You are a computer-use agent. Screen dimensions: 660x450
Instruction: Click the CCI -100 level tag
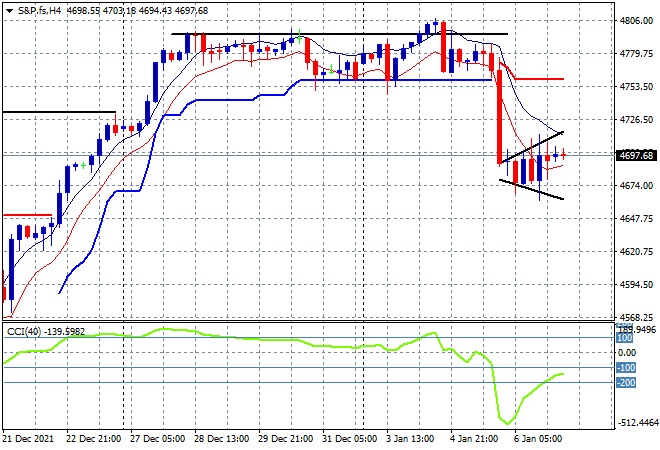pos(626,368)
